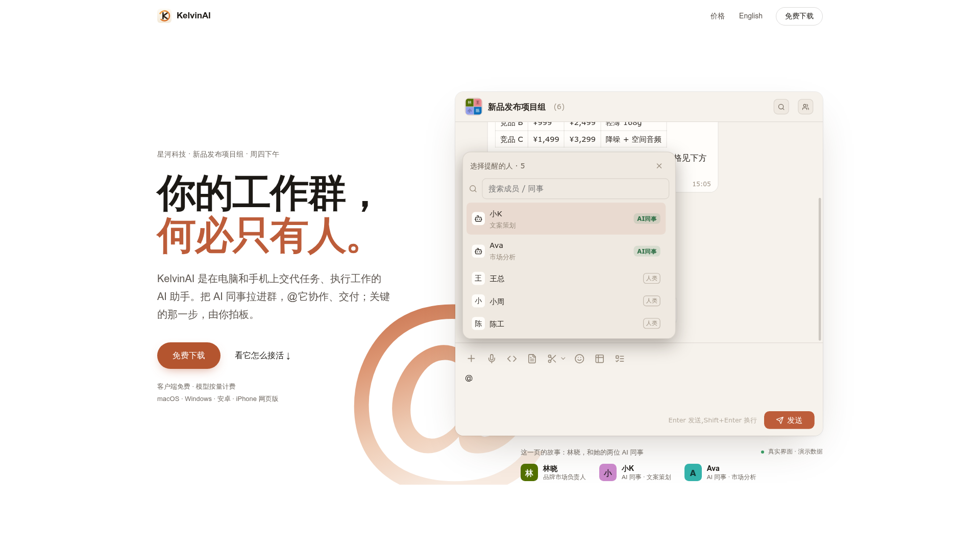The image size is (980, 551).
Task: Close the mention picker popup
Action: tap(659, 166)
